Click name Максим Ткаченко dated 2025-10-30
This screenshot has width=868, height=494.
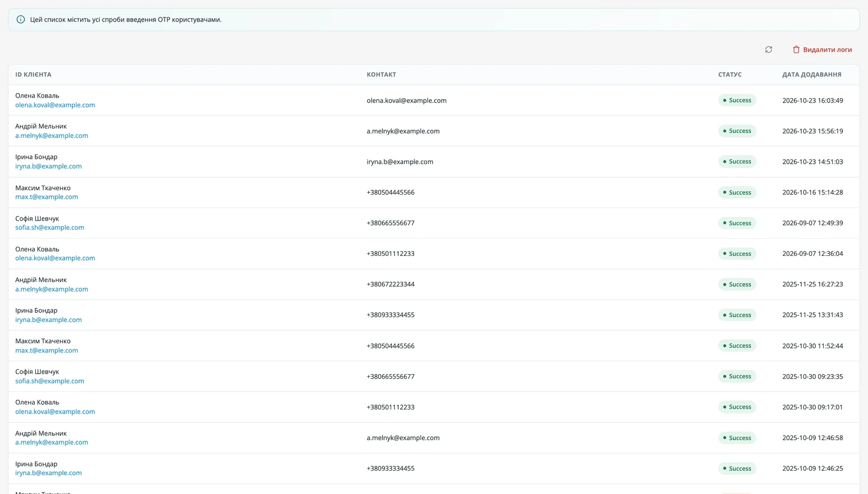(43, 341)
